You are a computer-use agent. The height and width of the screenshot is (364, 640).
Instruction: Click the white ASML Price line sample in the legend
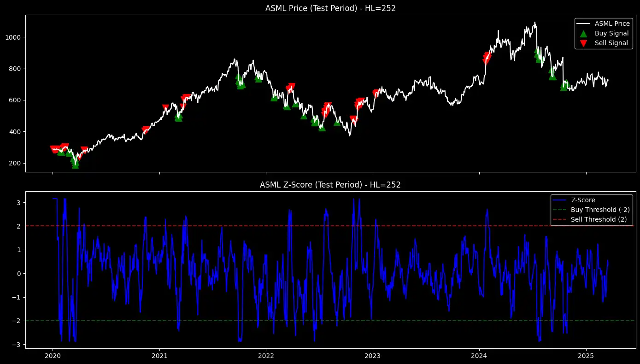pos(584,24)
